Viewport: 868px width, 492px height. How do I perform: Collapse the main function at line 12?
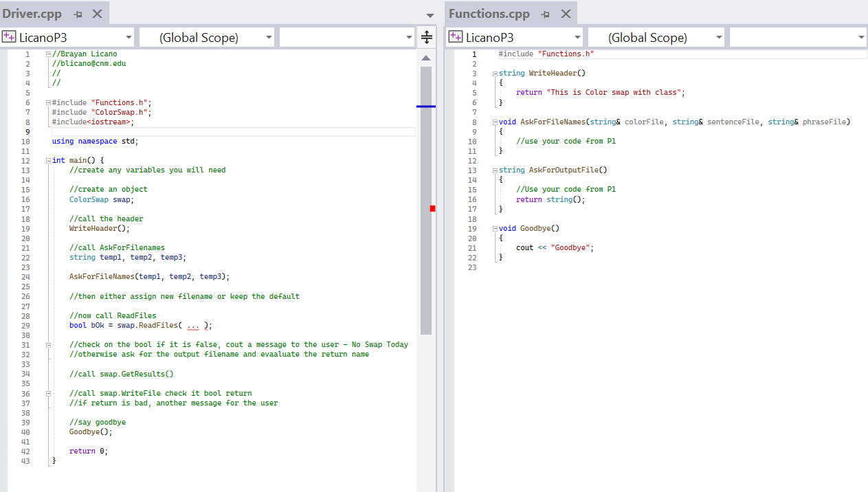pos(47,159)
